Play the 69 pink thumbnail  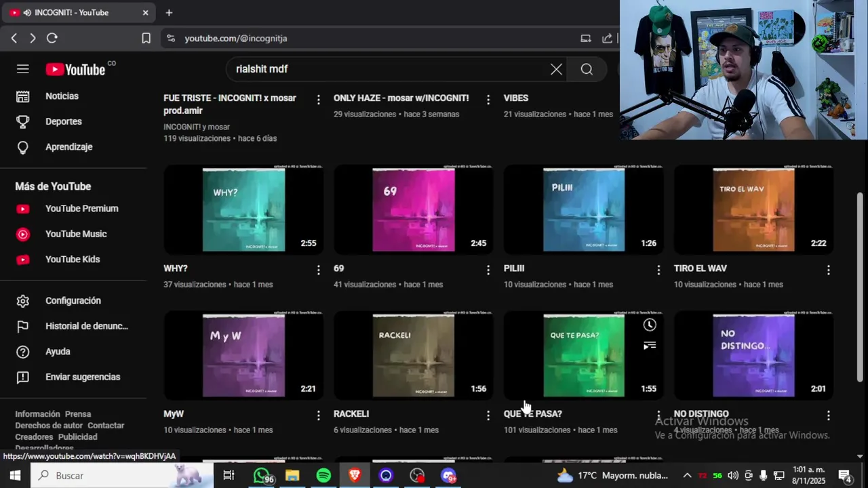[x=413, y=209]
